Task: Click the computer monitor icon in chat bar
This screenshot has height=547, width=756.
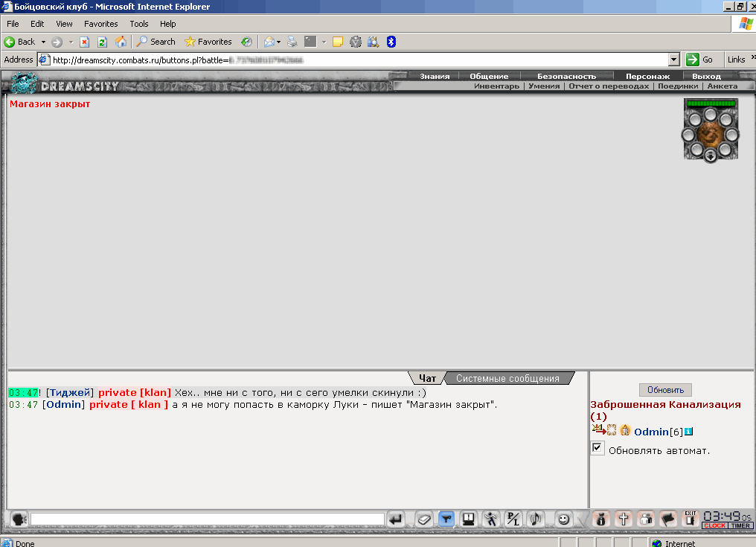Action: [468, 519]
